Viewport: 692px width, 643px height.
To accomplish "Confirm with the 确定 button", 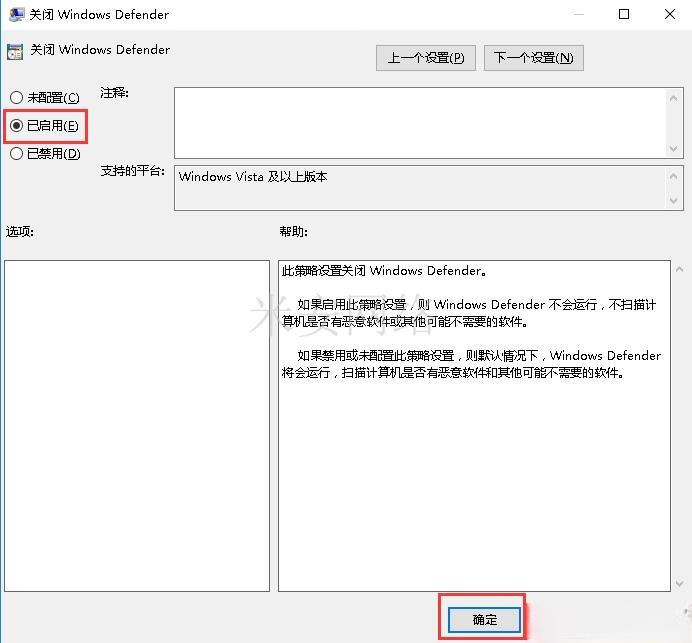I will (x=484, y=620).
